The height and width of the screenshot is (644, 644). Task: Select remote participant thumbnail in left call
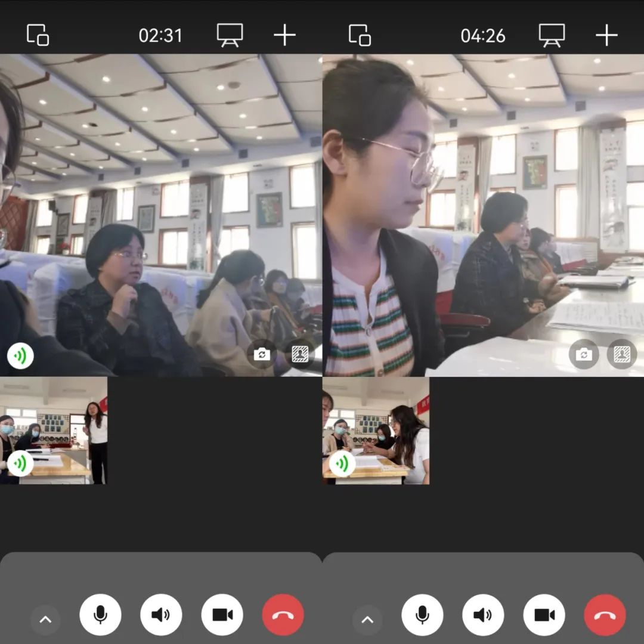coord(54,431)
